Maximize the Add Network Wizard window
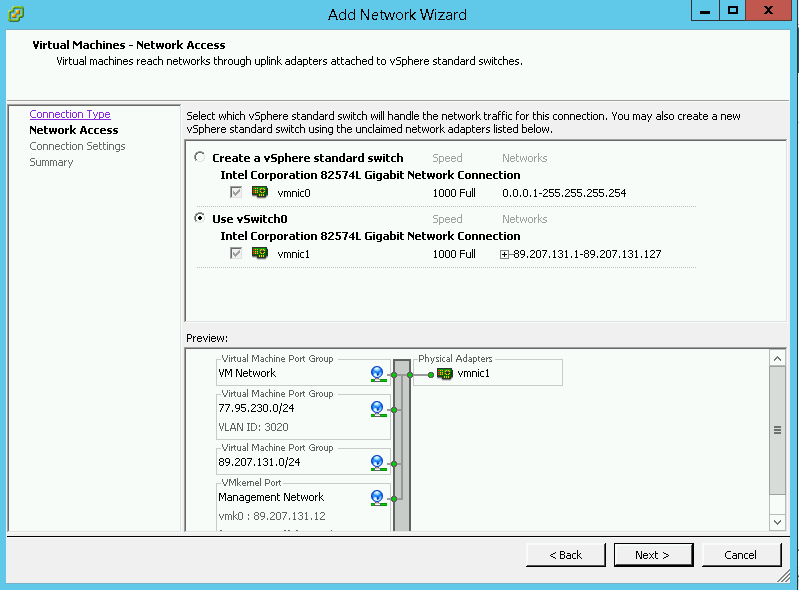The width and height of the screenshot is (799, 590). coord(732,10)
